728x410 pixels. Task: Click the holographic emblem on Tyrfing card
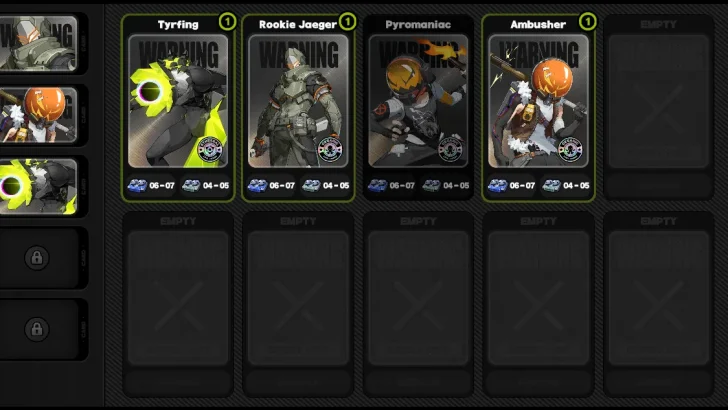tap(210, 150)
